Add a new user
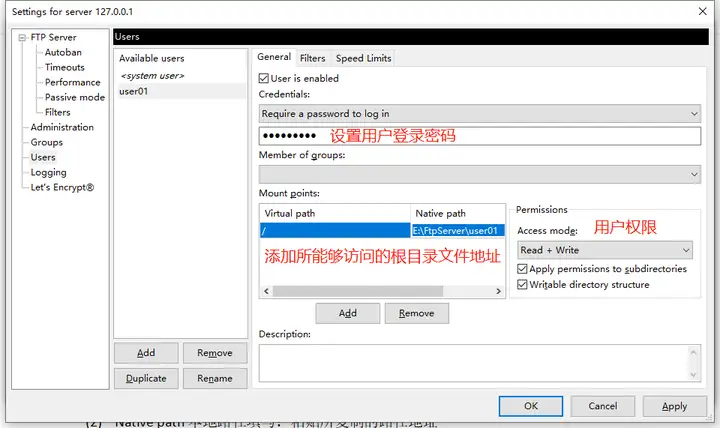Viewport: 720px width, 428px height. coord(146,353)
